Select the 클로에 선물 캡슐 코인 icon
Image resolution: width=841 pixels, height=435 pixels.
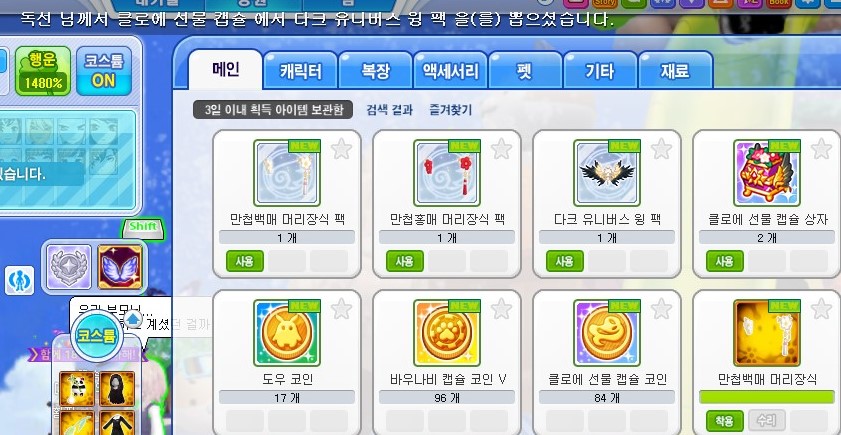tap(607, 333)
